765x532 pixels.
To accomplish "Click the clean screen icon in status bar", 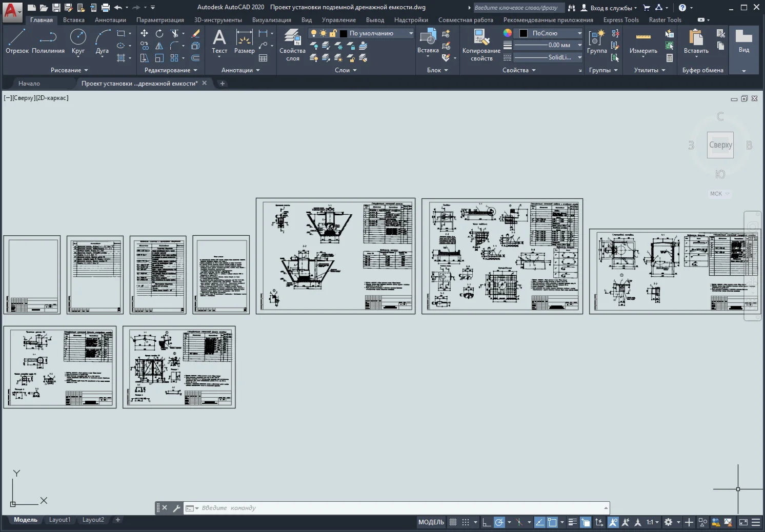I will pos(743,522).
